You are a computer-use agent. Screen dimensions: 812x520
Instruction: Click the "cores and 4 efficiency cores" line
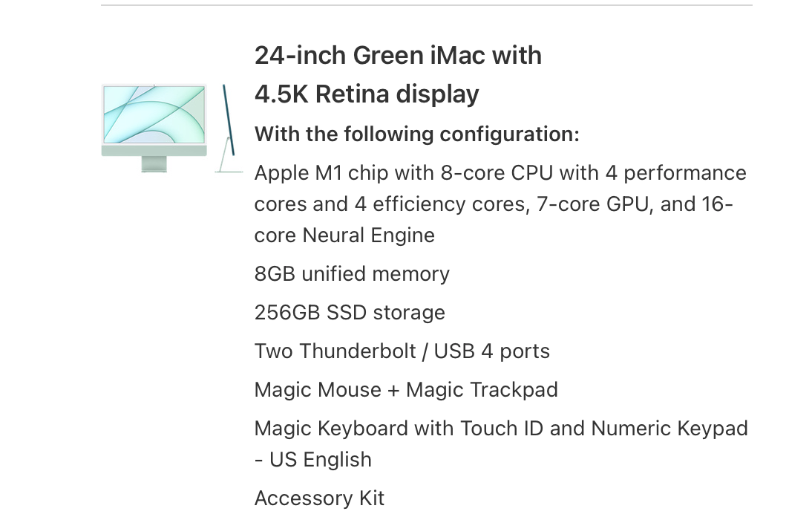click(387, 204)
